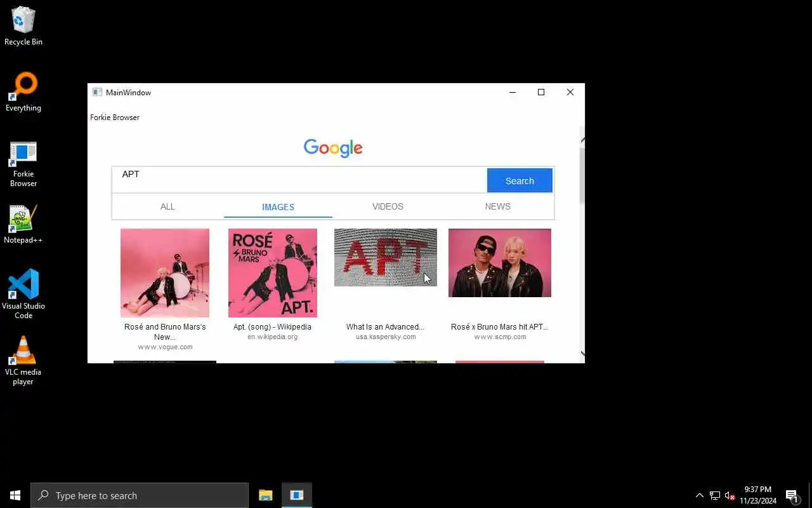Select the IMAGES tab
The image size is (812, 508).
[x=278, y=207]
